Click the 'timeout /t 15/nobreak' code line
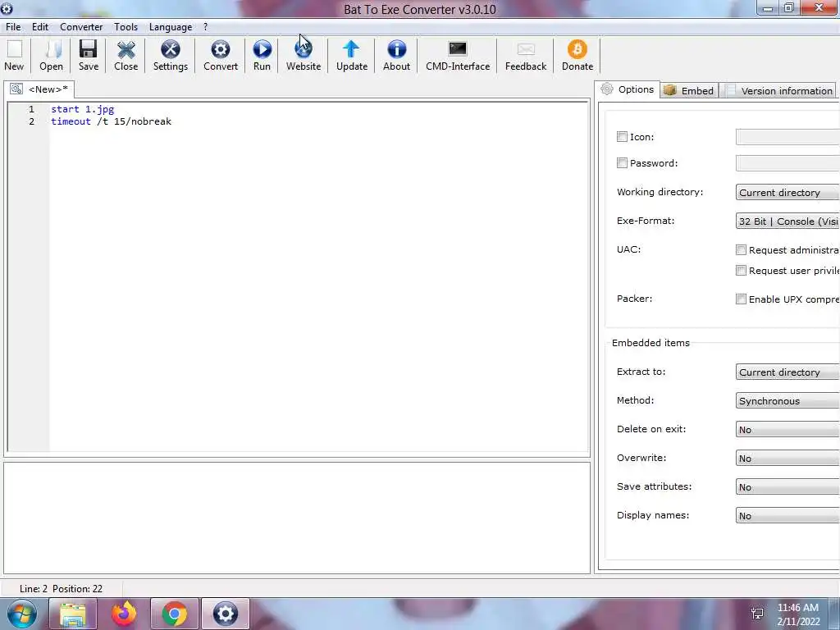 click(x=112, y=121)
